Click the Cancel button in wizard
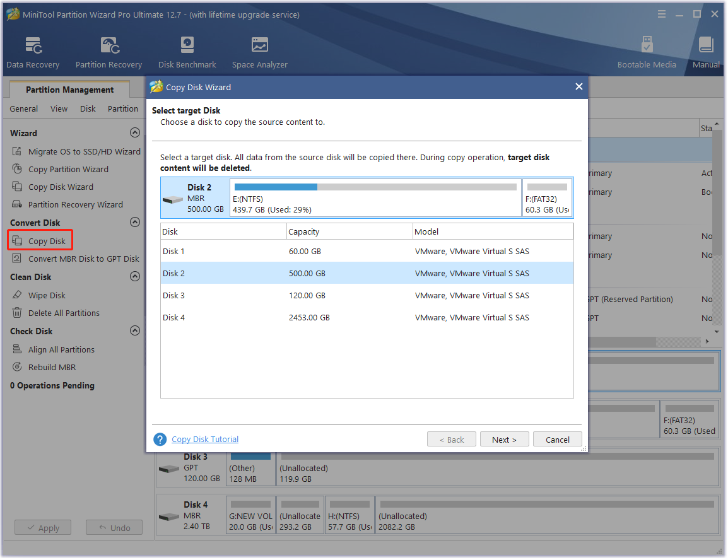 click(557, 440)
